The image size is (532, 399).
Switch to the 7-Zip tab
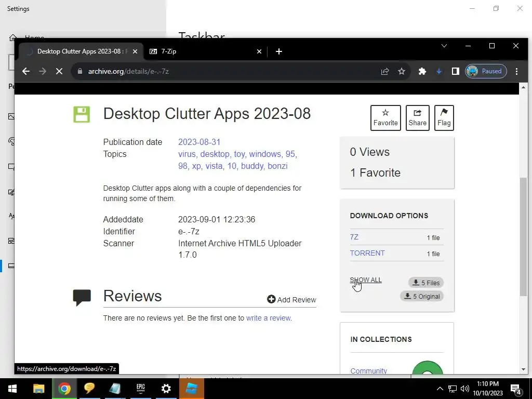point(205,51)
